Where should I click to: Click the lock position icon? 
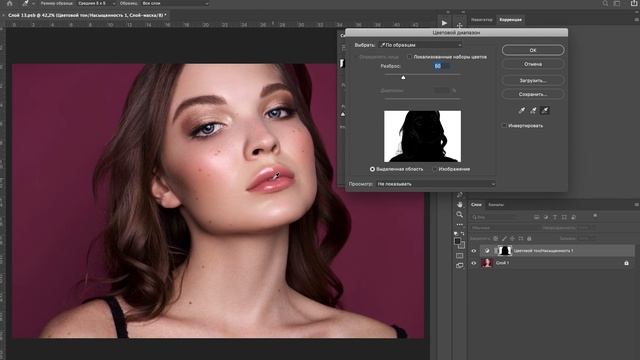point(512,238)
